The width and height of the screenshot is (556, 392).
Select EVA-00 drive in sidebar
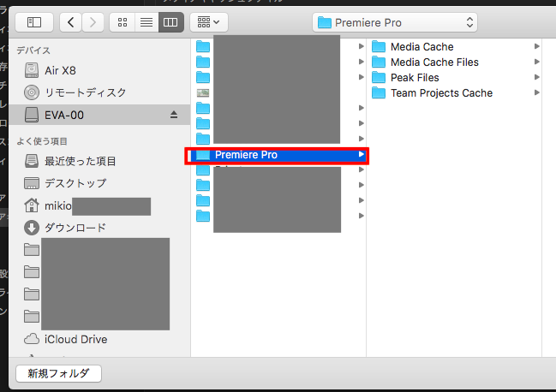[x=99, y=115]
